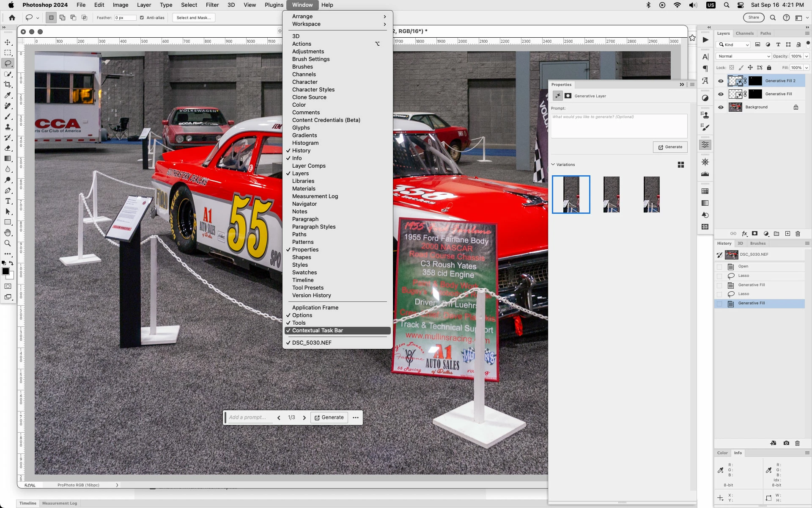Click the grid view icon in Variations
The image size is (812, 508).
(680, 165)
